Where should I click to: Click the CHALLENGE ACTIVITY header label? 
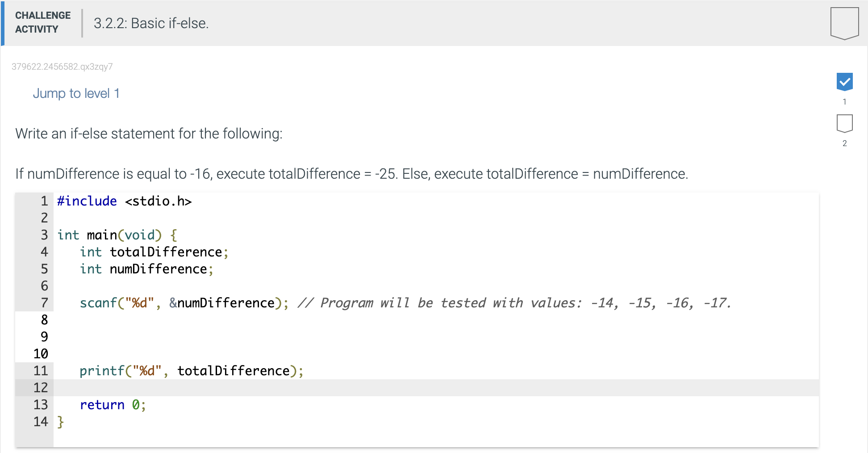click(43, 22)
